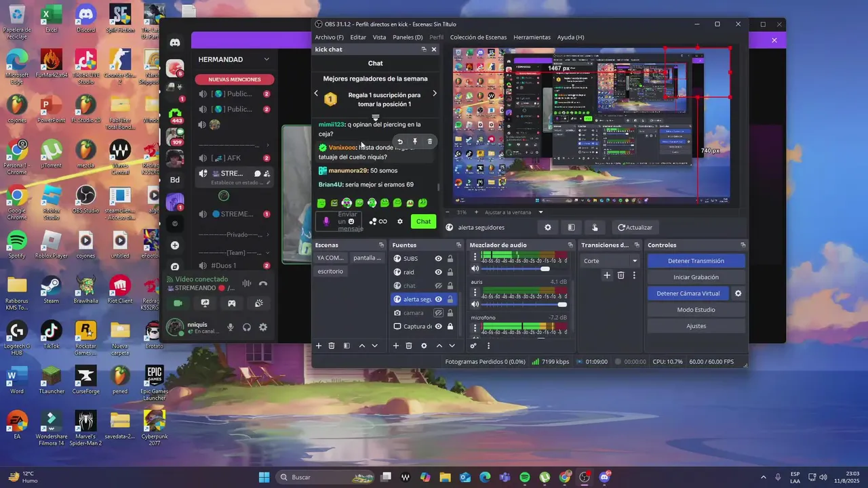Open filters for alerta seguidores source
The height and width of the screenshot is (488, 868).
572,228
